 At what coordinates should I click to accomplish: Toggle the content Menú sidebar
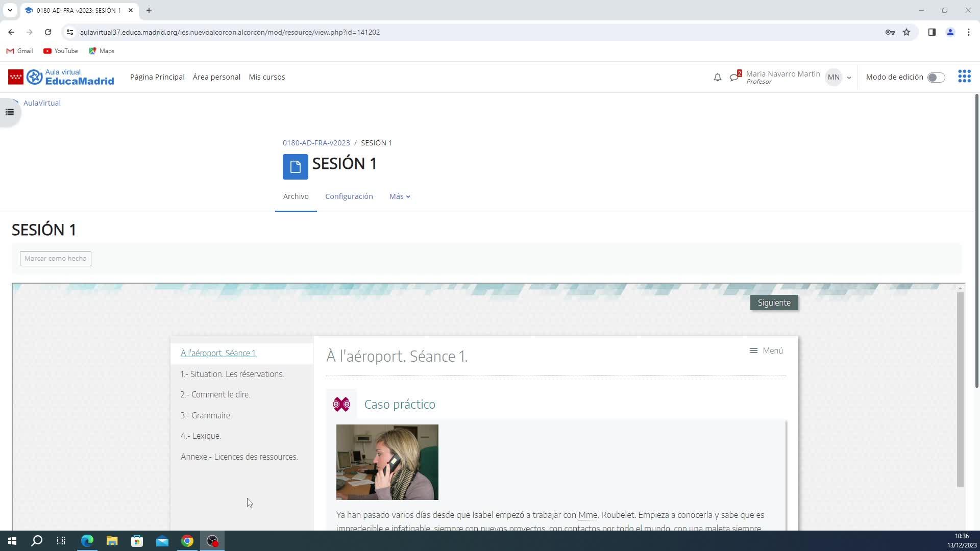point(766,350)
